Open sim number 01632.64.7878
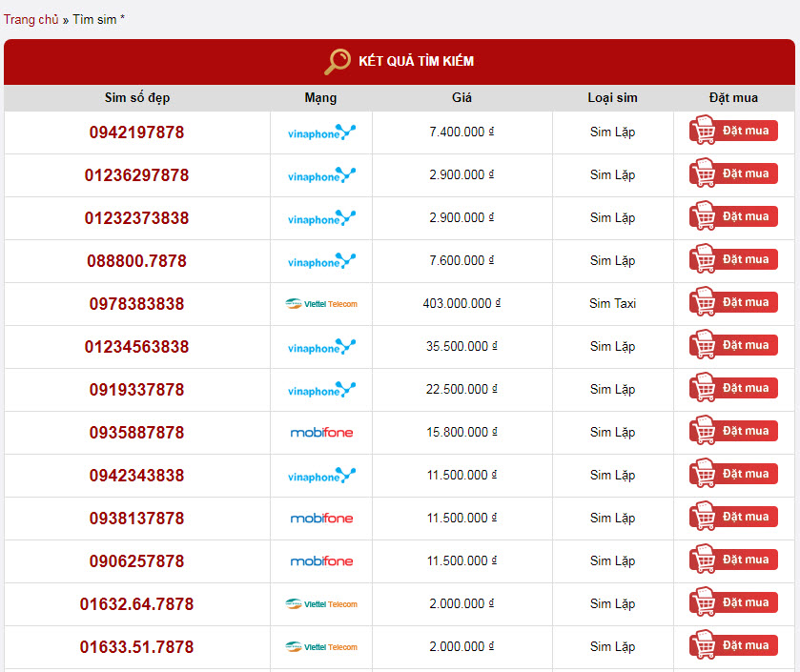The width and height of the screenshot is (800, 672). pyautogui.click(x=136, y=604)
